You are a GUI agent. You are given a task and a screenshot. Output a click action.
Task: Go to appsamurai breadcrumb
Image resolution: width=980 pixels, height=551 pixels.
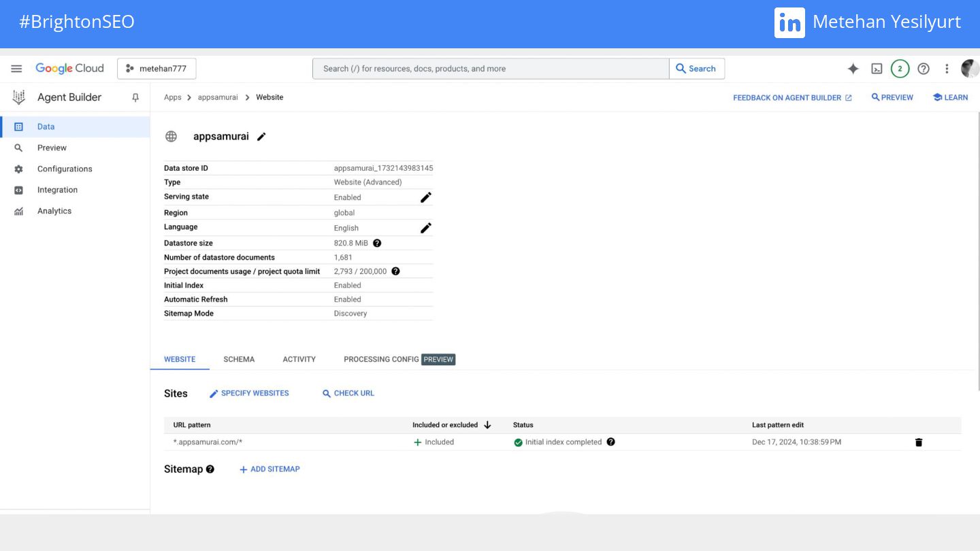click(218, 97)
